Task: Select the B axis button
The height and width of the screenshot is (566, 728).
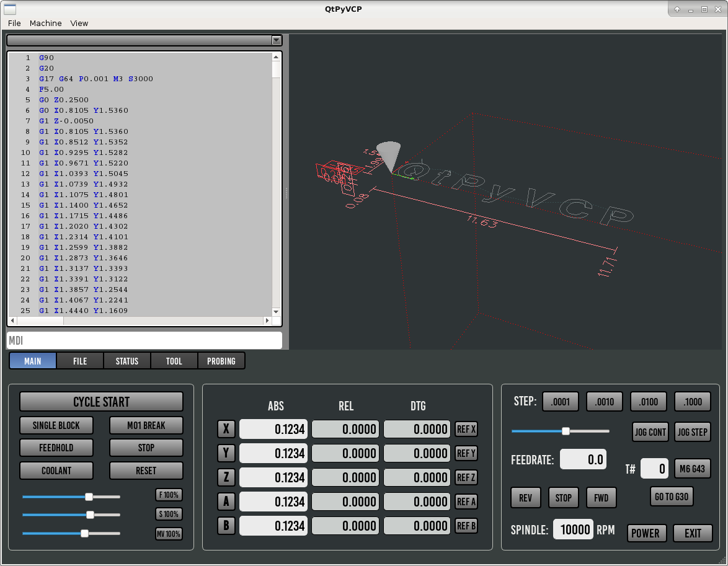Action: point(226,525)
